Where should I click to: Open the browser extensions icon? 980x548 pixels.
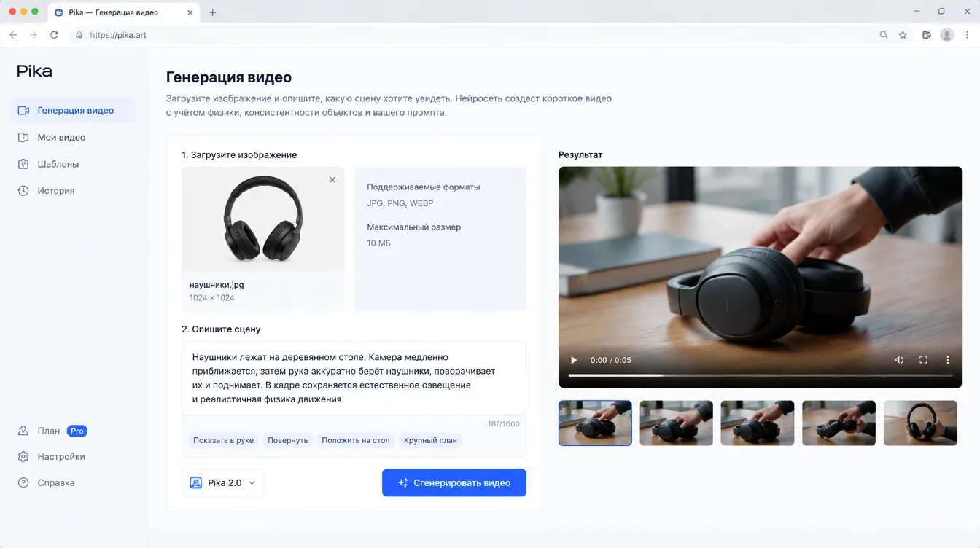point(927,35)
